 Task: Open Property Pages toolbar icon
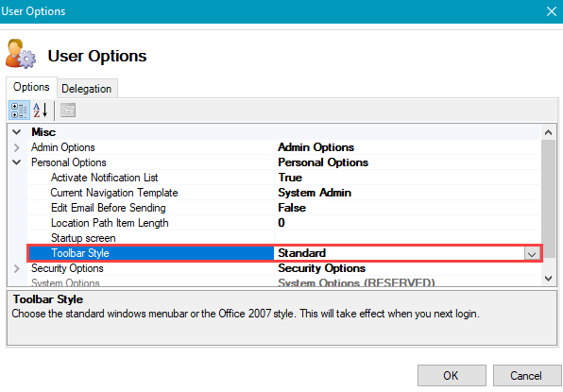[68, 111]
